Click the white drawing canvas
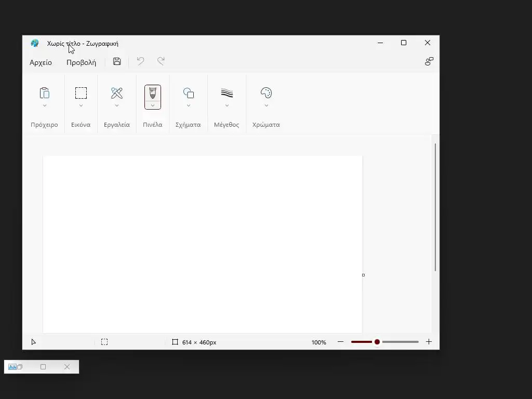This screenshot has height=399, width=532. [203, 244]
